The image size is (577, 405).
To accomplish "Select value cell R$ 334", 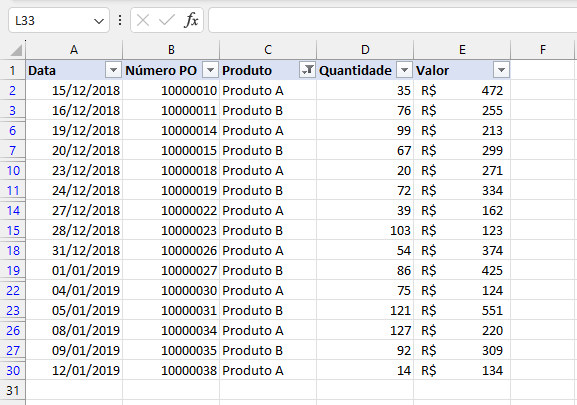I will [462, 190].
